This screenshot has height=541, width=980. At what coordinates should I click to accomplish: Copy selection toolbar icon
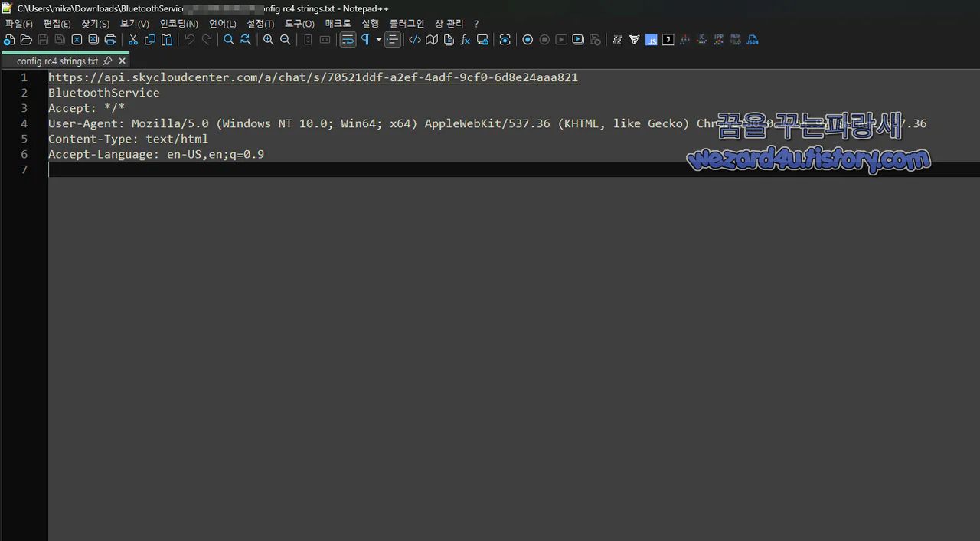150,40
